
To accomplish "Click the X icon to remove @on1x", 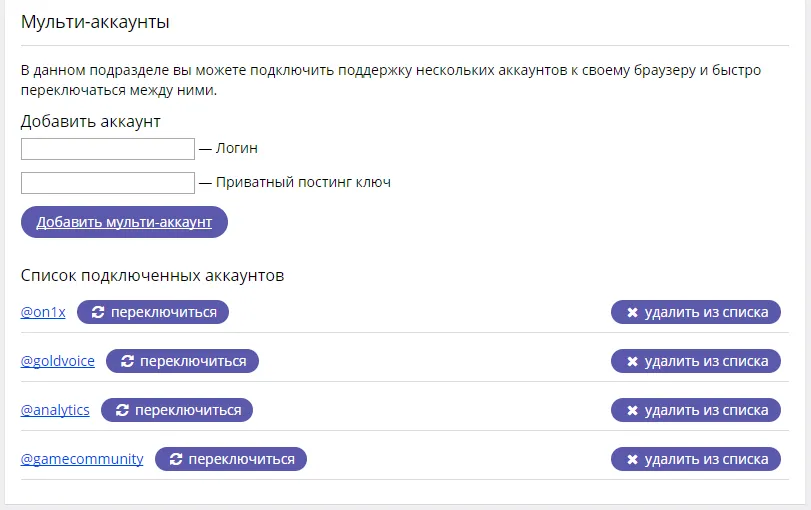I will tap(632, 312).
